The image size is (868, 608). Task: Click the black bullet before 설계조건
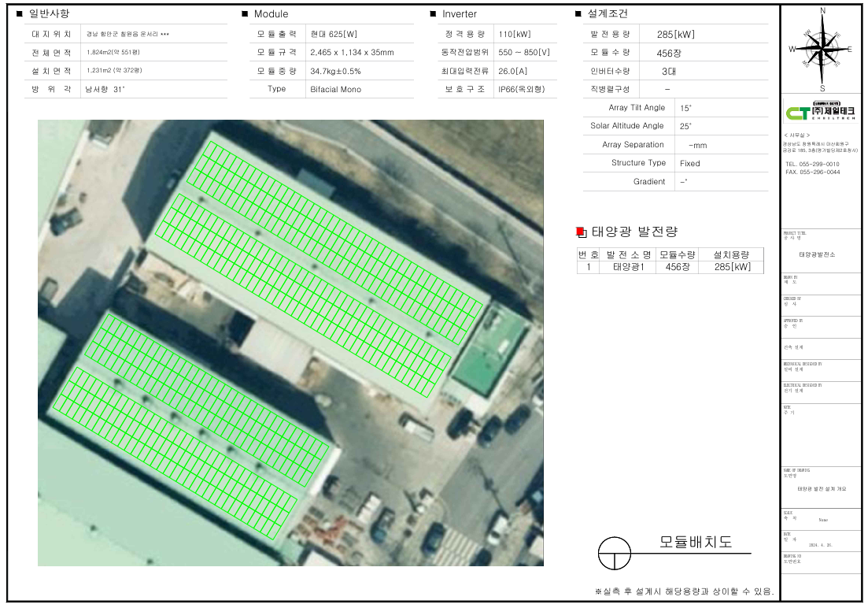pyautogui.click(x=579, y=14)
